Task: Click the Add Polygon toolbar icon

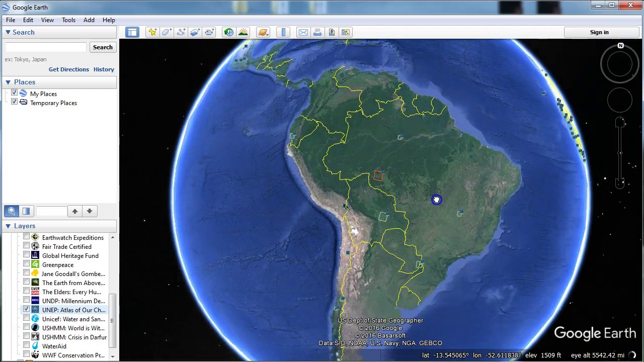Action: click(167, 32)
